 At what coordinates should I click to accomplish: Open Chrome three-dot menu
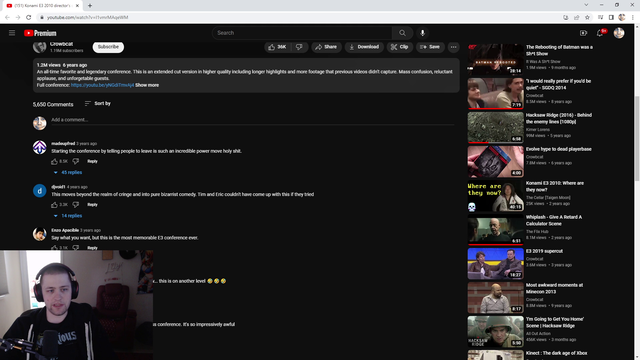click(x=633, y=18)
